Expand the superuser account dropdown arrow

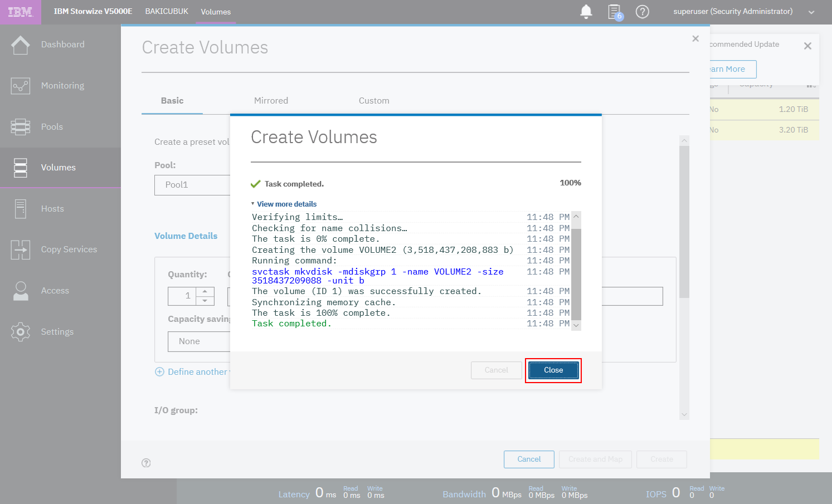811,12
